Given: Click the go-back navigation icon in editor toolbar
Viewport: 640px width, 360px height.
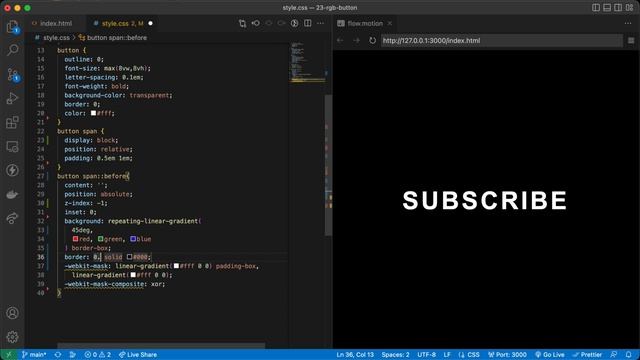Looking at the screenshot, I should [269, 23].
